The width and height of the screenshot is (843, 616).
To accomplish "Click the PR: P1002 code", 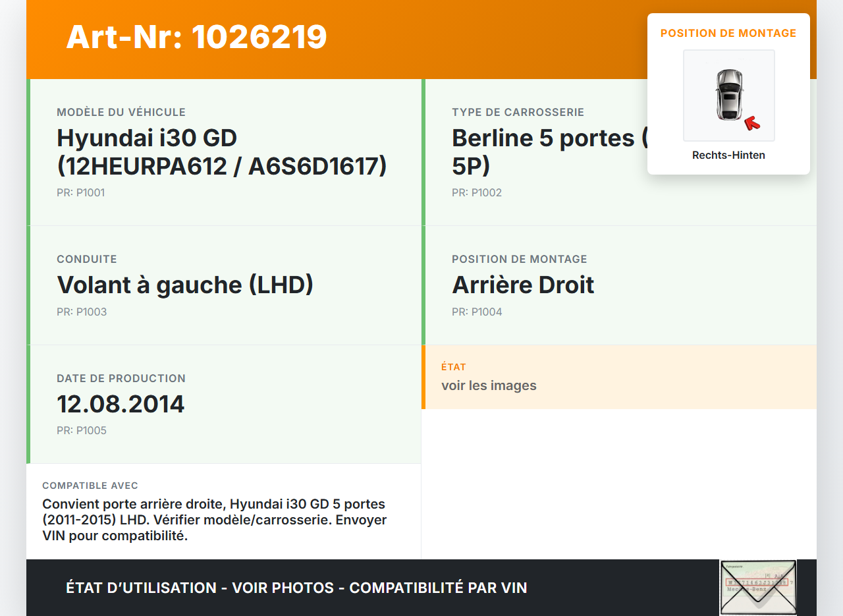I will pyautogui.click(x=477, y=193).
